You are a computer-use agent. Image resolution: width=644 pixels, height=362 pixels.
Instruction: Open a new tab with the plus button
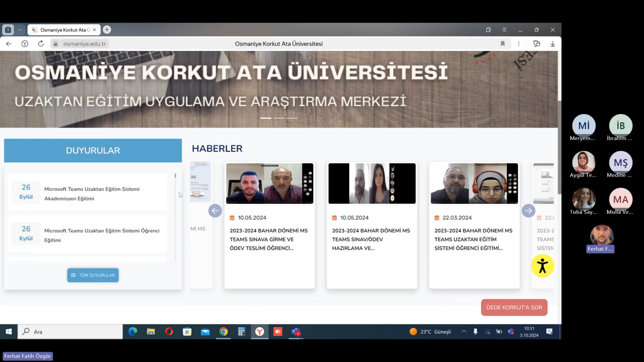tap(107, 30)
